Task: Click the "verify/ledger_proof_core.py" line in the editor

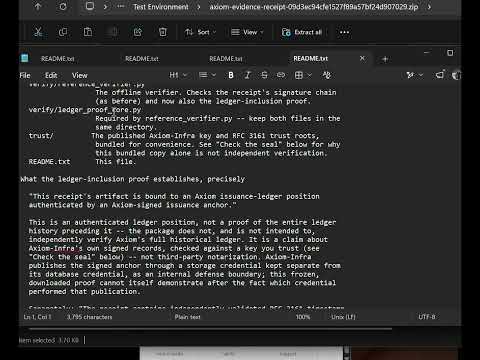Action: pyautogui.click(x=85, y=110)
